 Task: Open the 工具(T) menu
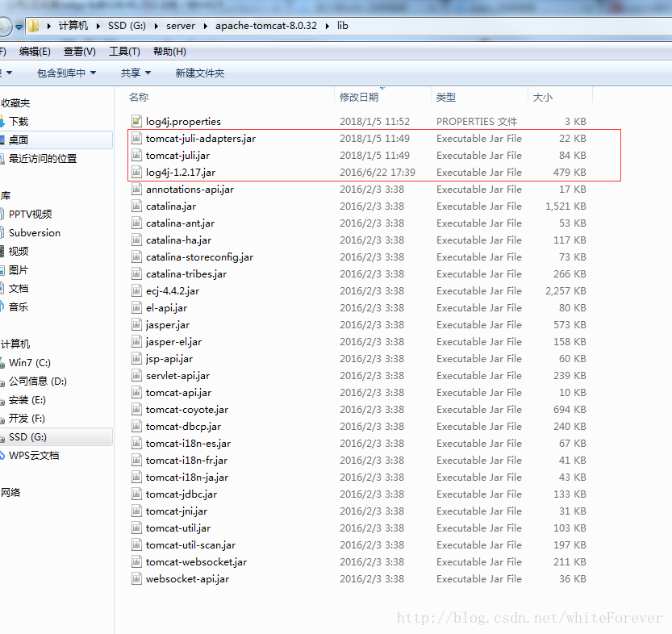(124, 52)
